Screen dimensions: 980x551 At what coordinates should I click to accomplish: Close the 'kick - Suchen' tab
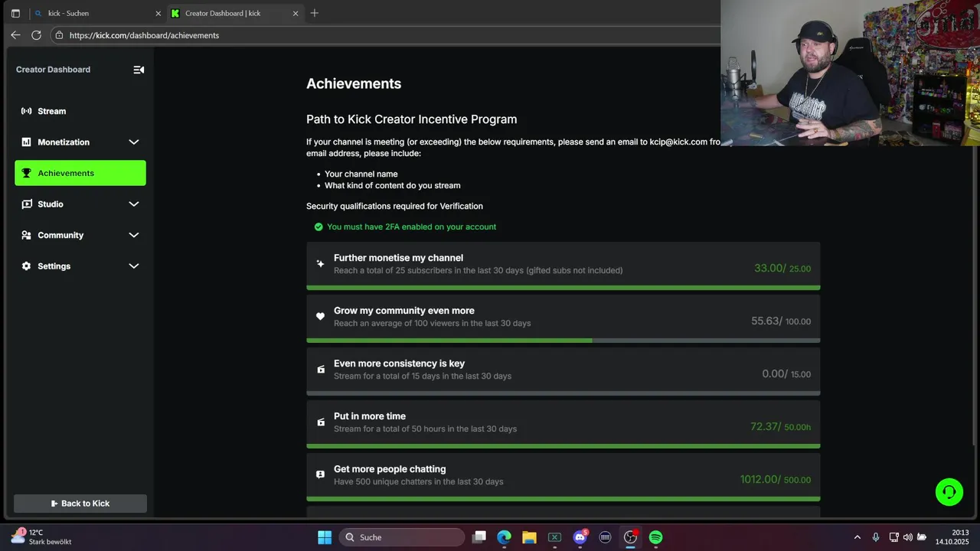pos(158,13)
